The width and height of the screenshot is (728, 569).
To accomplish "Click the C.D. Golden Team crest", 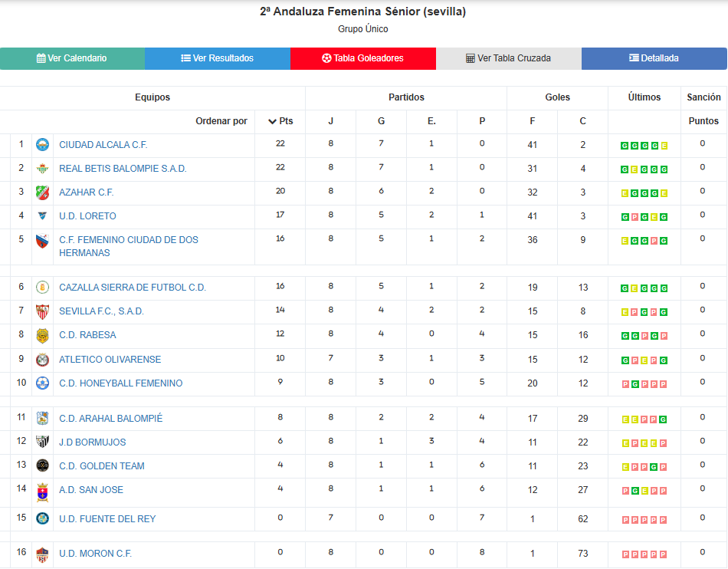I will pos(42,466).
